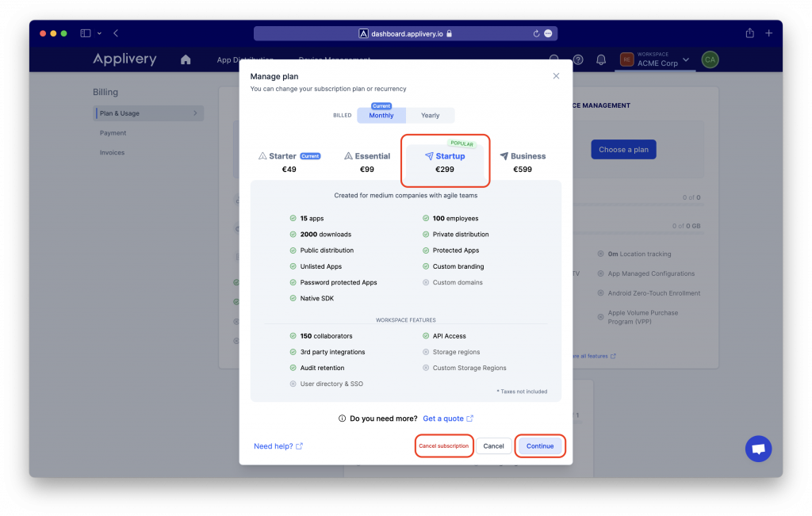
Task: Click the external link icon after Get a quote
Action: (x=469, y=419)
